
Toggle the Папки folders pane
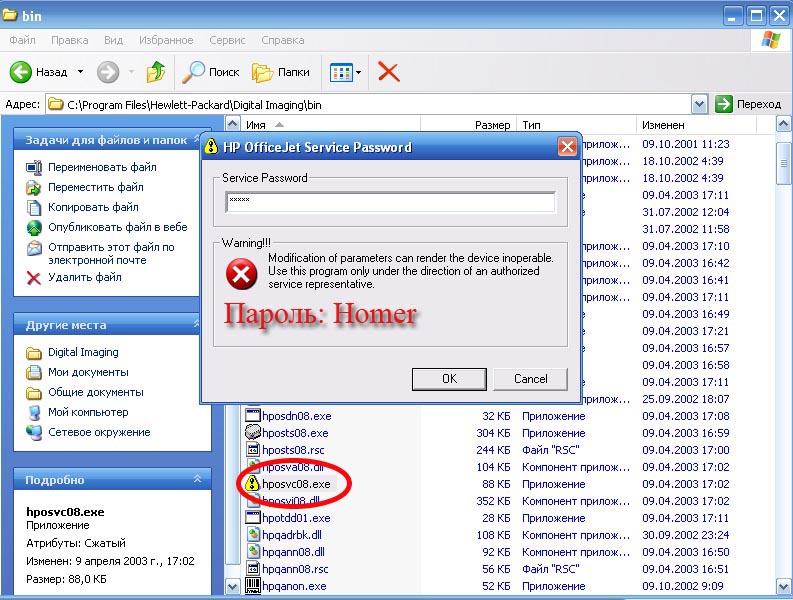click(x=281, y=72)
